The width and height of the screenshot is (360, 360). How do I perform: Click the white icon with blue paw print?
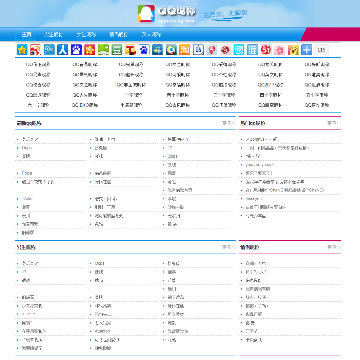tap(144, 50)
